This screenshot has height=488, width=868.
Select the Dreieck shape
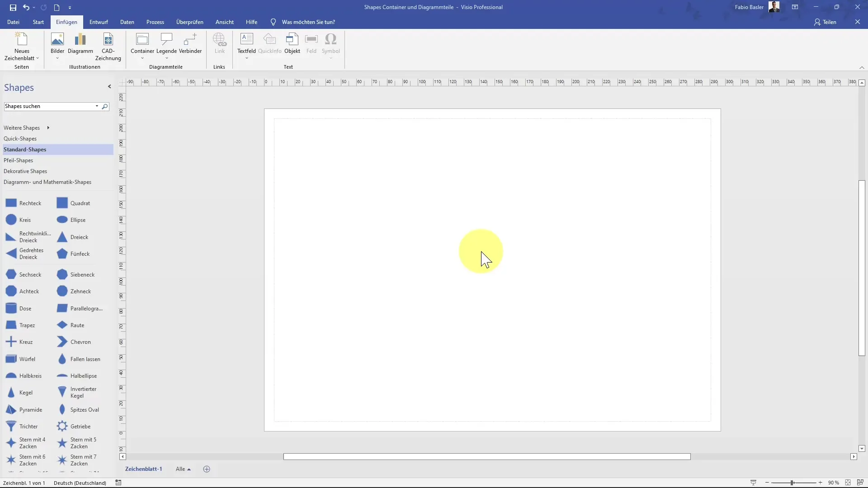72,237
